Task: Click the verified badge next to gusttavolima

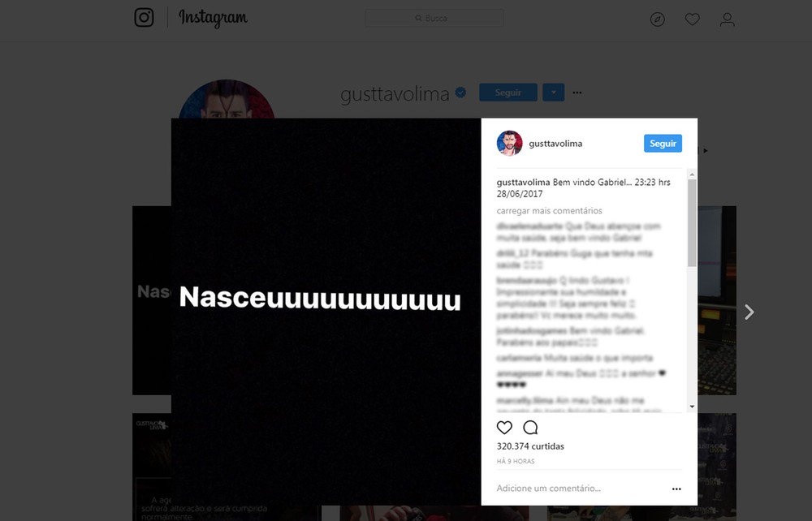Action: [x=460, y=93]
